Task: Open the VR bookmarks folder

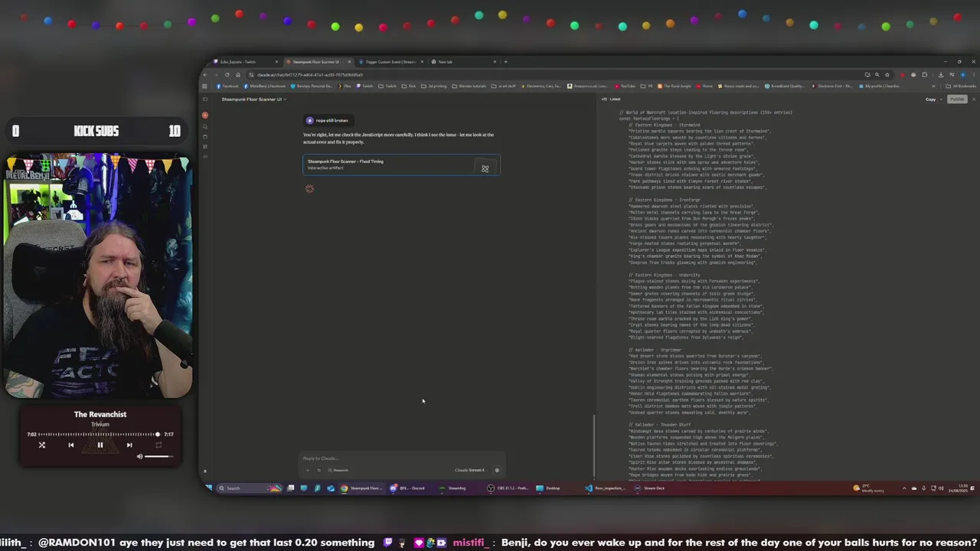Action: click(x=647, y=86)
